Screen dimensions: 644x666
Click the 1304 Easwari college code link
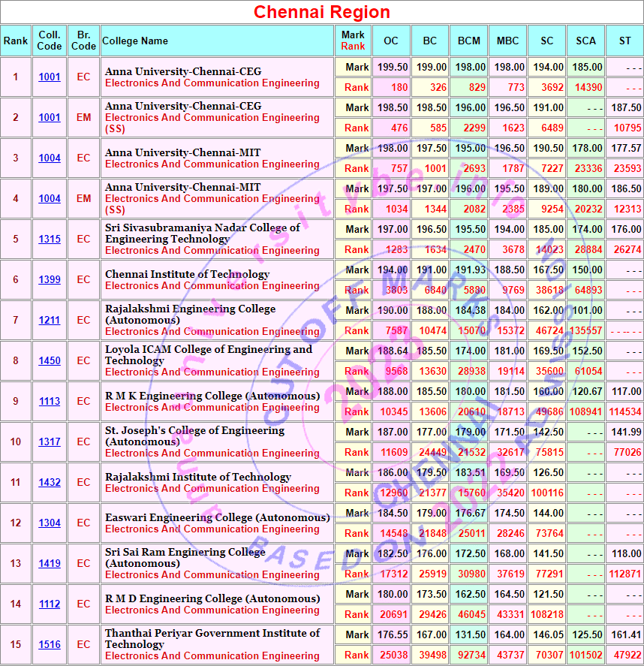coord(50,523)
